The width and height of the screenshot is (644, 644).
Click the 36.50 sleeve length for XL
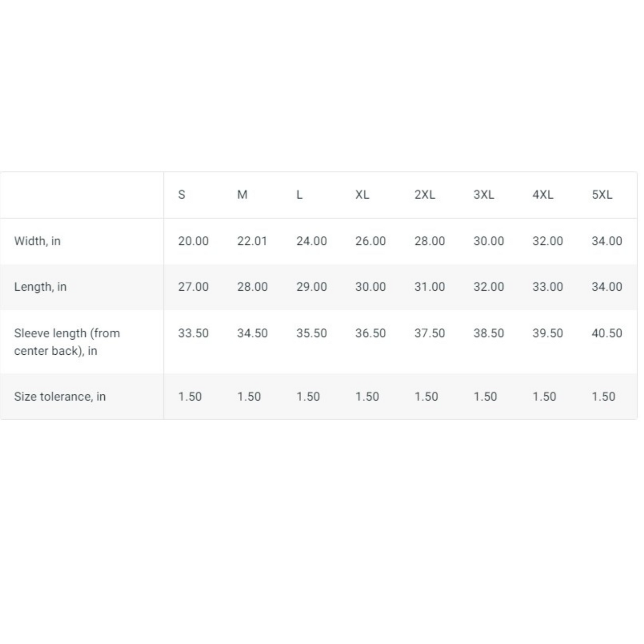[370, 333]
